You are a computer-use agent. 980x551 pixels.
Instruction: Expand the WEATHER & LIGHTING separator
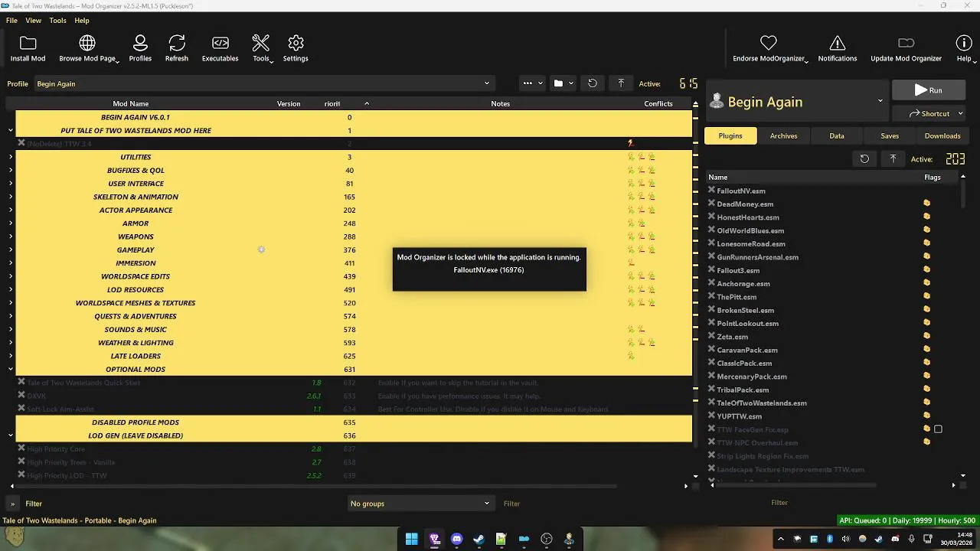(11, 343)
